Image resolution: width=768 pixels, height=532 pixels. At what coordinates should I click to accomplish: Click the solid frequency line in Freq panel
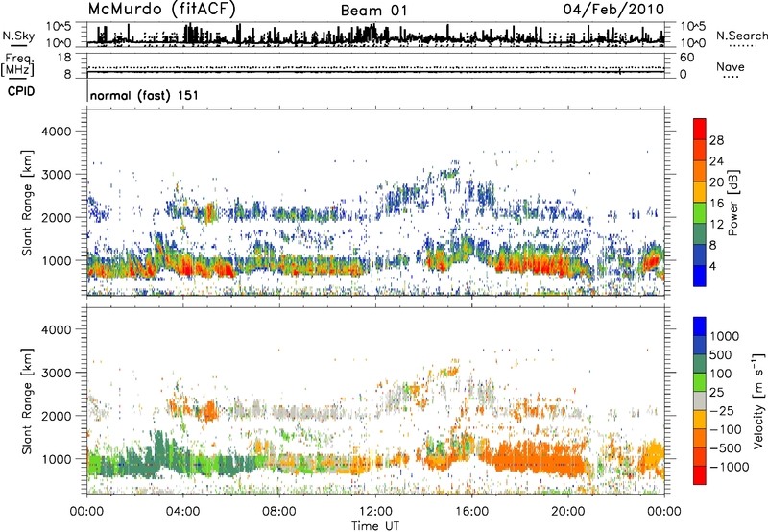tap(375, 72)
